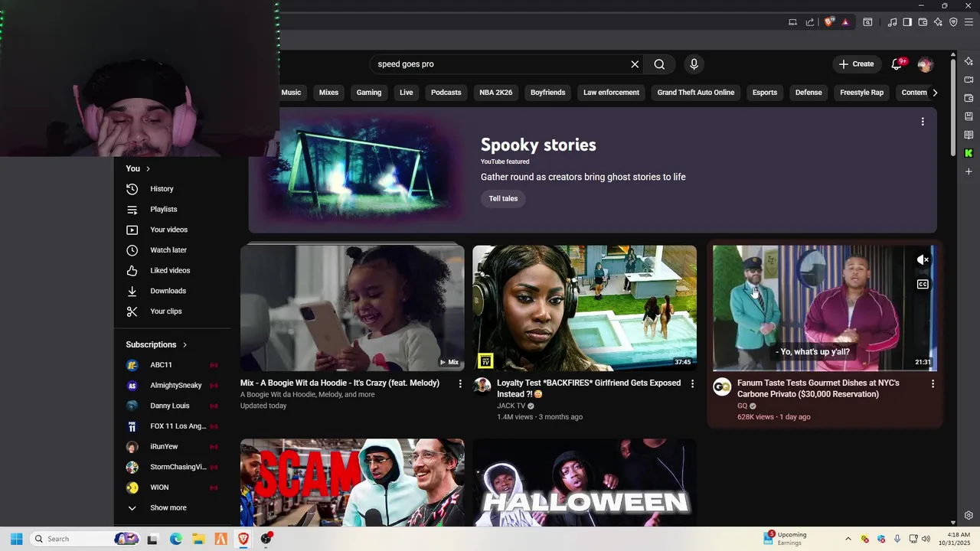
Task: Open the HALLOWEEN video thumbnail
Action: [x=584, y=482]
